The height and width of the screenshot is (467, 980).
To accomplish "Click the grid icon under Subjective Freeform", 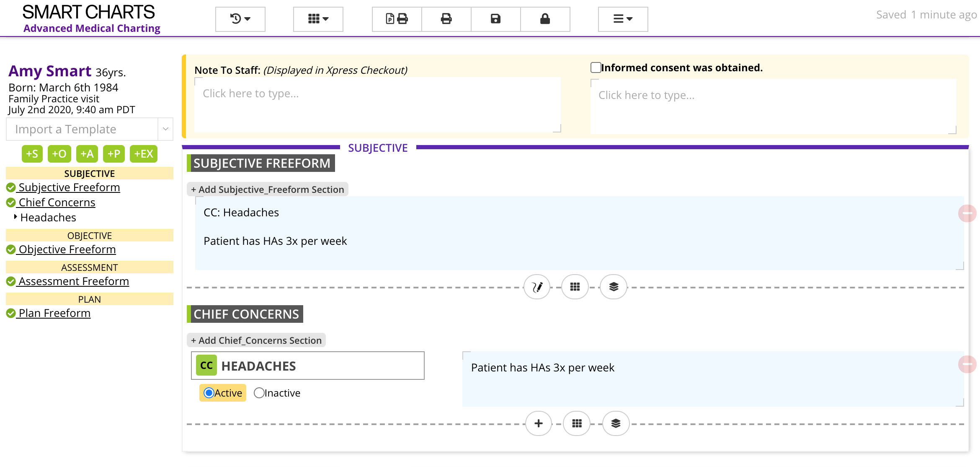I will (x=575, y=287).
